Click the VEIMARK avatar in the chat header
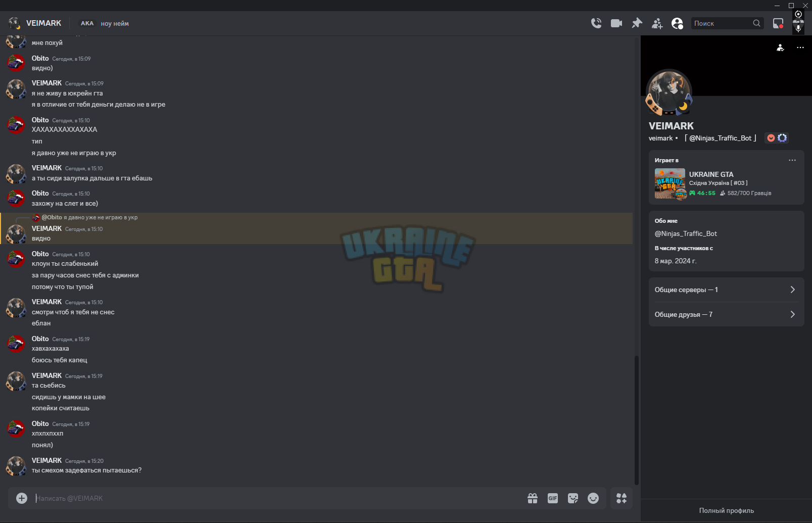 (x=15, y=23)
